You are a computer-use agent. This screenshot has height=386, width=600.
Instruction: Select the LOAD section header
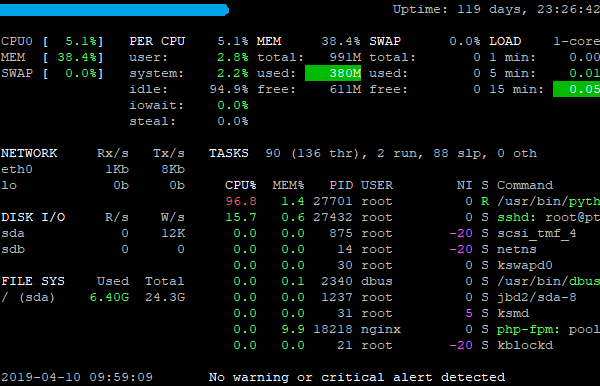pos(505,41)
